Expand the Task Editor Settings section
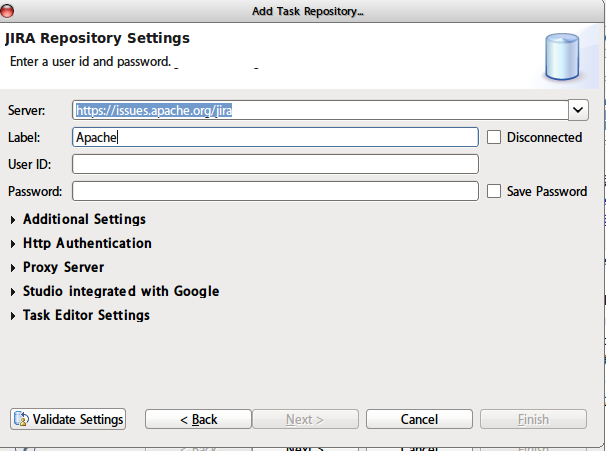The image size is (606, 451). click(13, 315)
